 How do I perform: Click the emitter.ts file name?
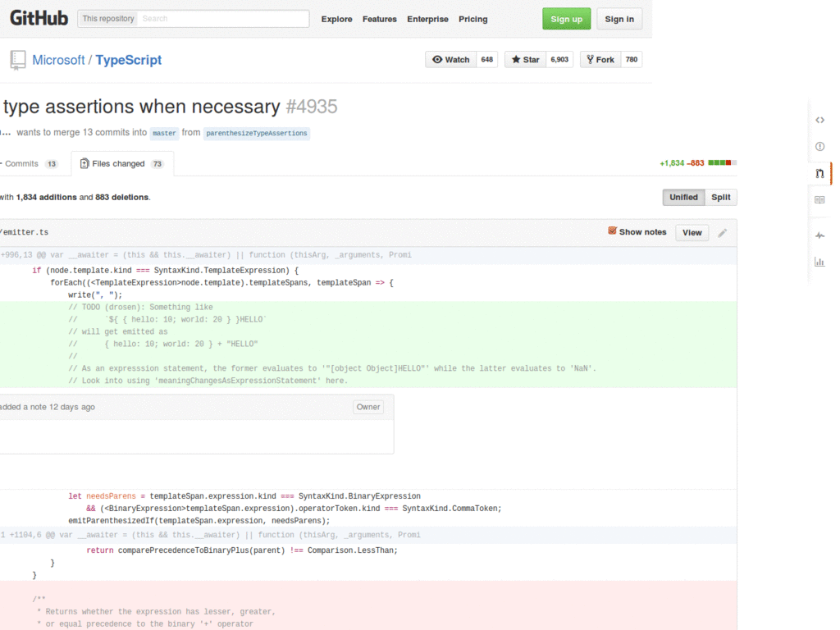pos(24,232)
